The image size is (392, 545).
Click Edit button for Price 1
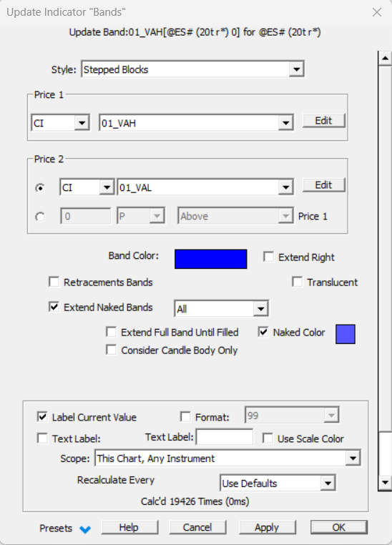323,121
